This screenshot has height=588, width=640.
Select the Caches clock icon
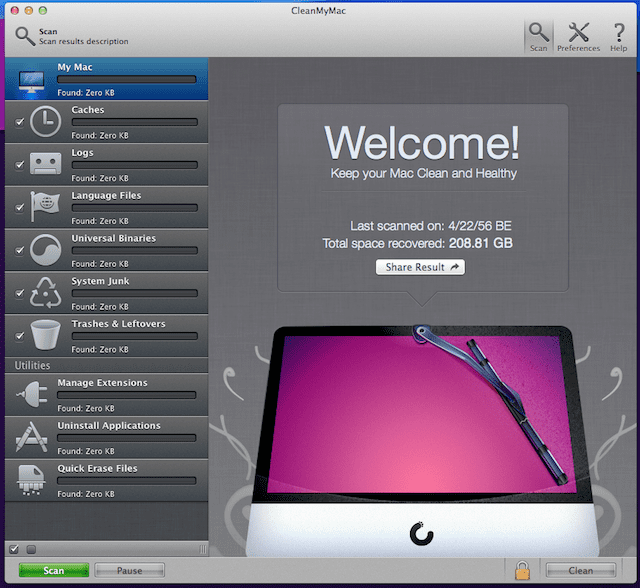[x=45, y=122]
